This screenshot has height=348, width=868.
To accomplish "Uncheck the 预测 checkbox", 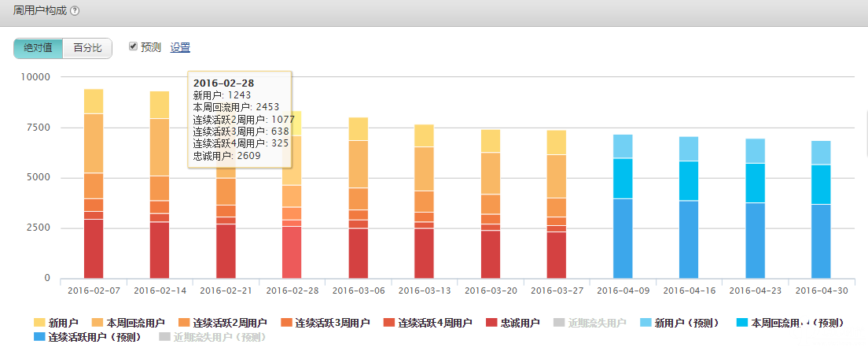I will [134, 46].
